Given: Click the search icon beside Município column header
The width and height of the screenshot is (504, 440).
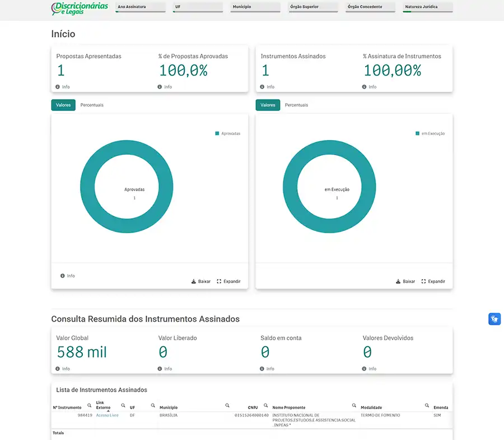Looking at the screenshot, I should 227,405.
